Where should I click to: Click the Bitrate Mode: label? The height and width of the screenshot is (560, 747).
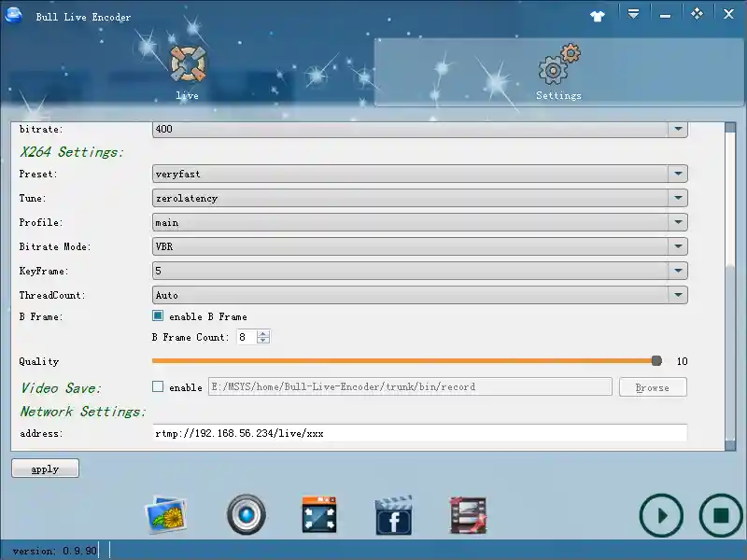(x=55, y=246)
